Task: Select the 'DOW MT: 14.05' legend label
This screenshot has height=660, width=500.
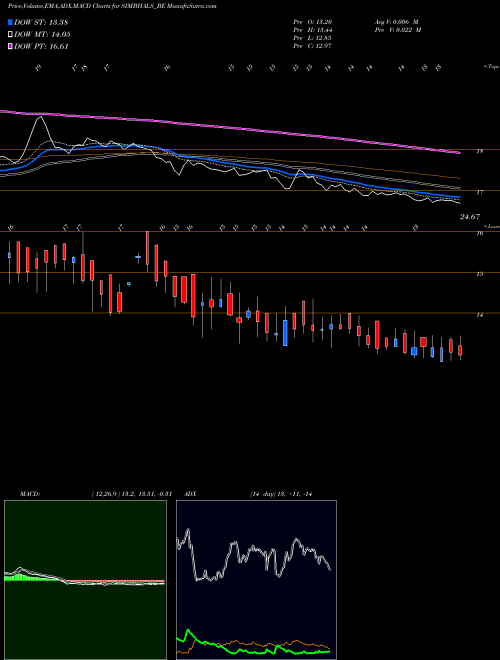Action: pyautogui.click(x=42, y=35)
